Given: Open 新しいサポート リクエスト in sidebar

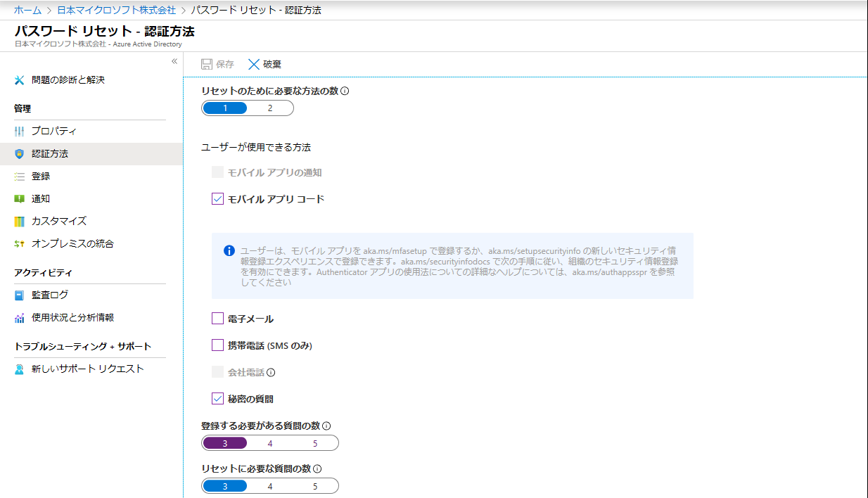Looking at the screenshot, I should (x=91, y=369).
